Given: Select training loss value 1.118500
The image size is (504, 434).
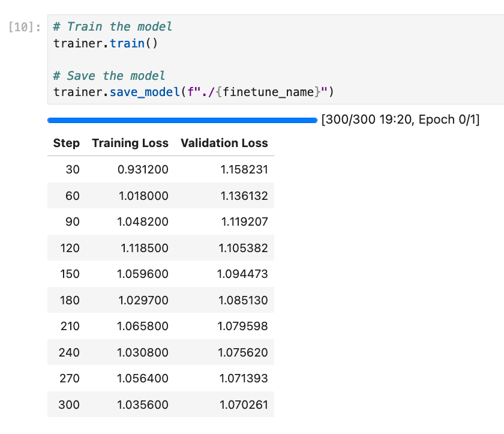Looking at the screenshot, I should click(145, 248).
